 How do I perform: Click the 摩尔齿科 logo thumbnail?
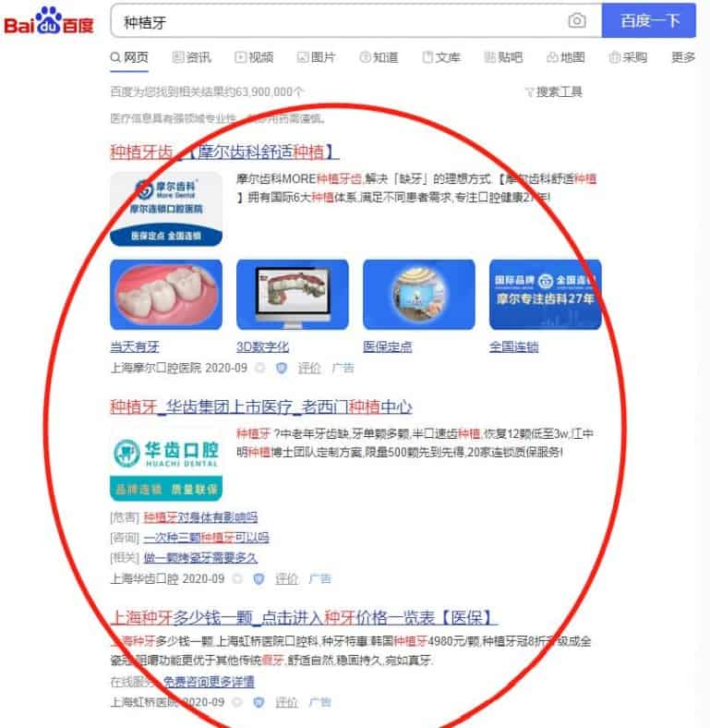166,209
